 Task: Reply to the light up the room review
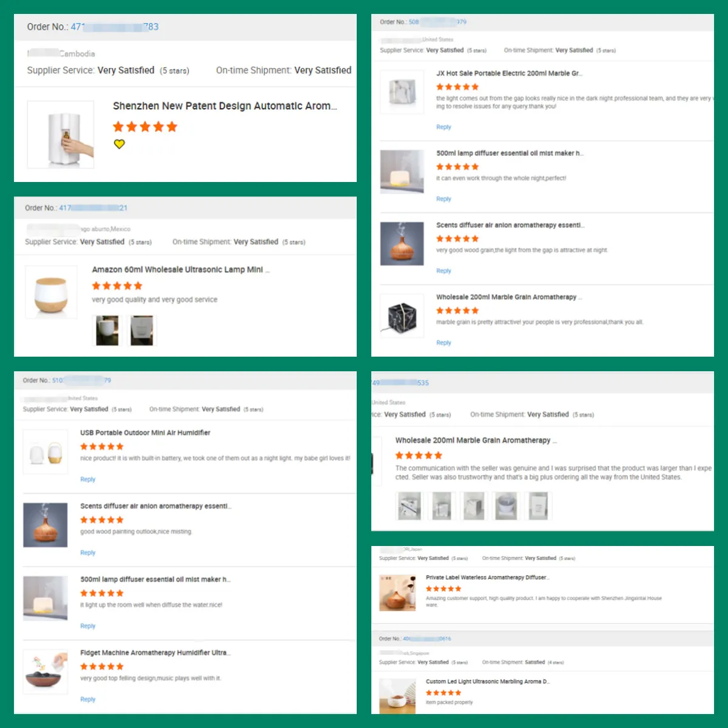click(88, 626)
